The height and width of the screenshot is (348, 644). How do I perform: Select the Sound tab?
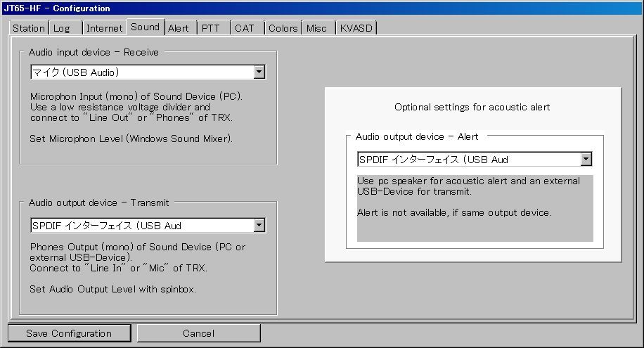pyautogui.click(x=146, y=27)
